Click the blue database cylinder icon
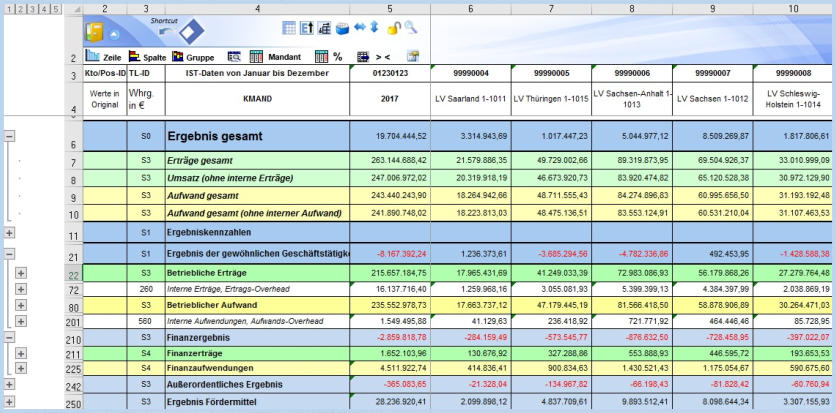836x413 pixels. click(x=341, y=28)
